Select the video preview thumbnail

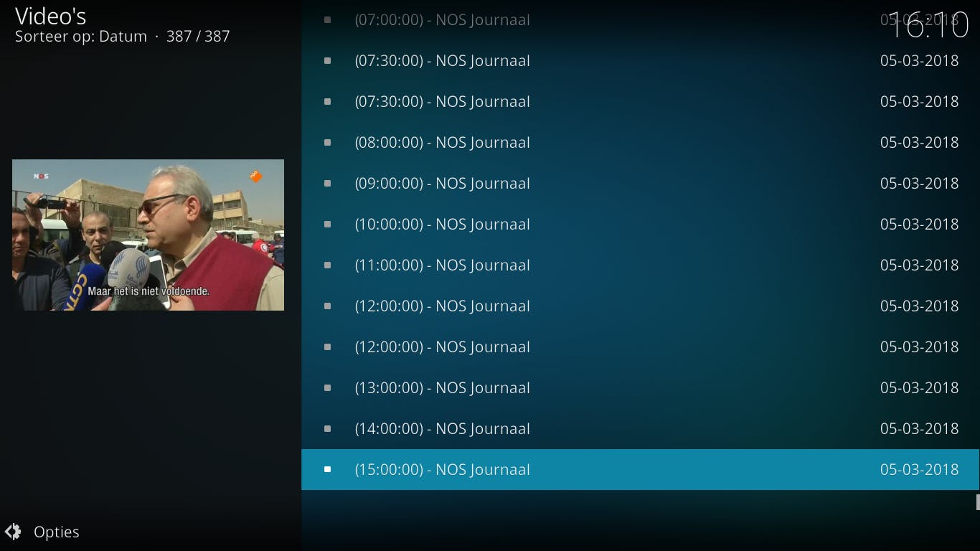pos(148,235)
